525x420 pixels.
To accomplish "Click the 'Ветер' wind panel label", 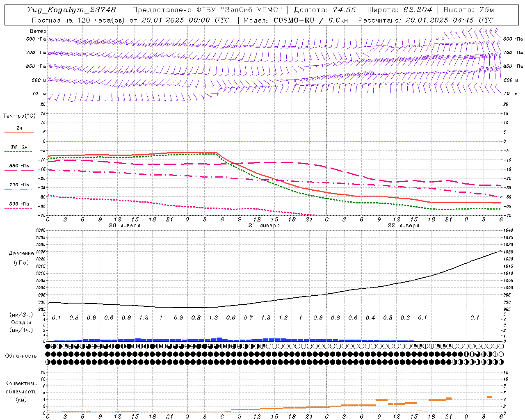I will [x=38, y=31].
